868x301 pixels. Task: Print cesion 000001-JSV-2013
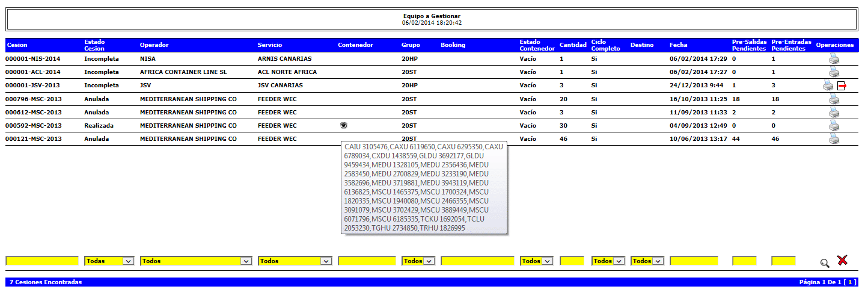[x=828, y=85]
